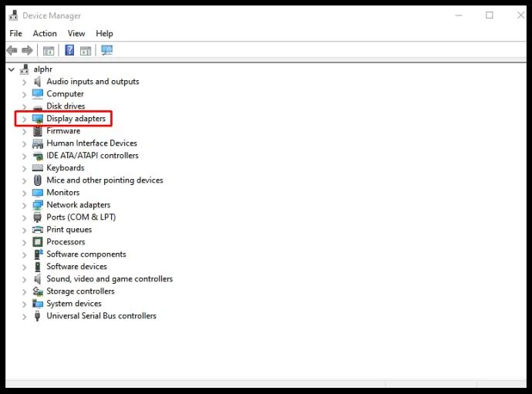Expand the Computer category chevron
Image resolution: width=532 pixels, height=394 pixels.
tap(24, 94)
